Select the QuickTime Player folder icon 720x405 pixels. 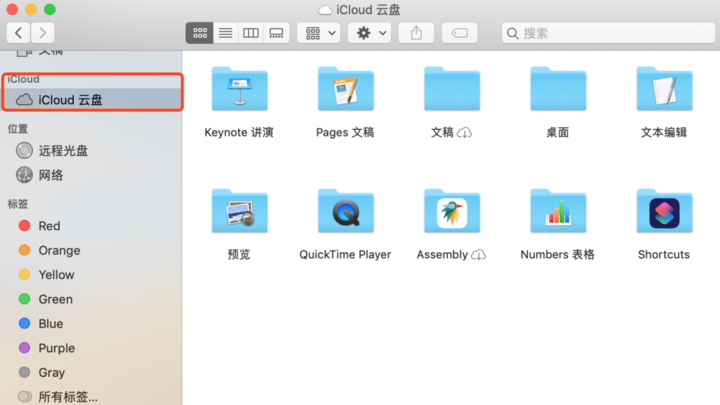click(x=346, y=211)
